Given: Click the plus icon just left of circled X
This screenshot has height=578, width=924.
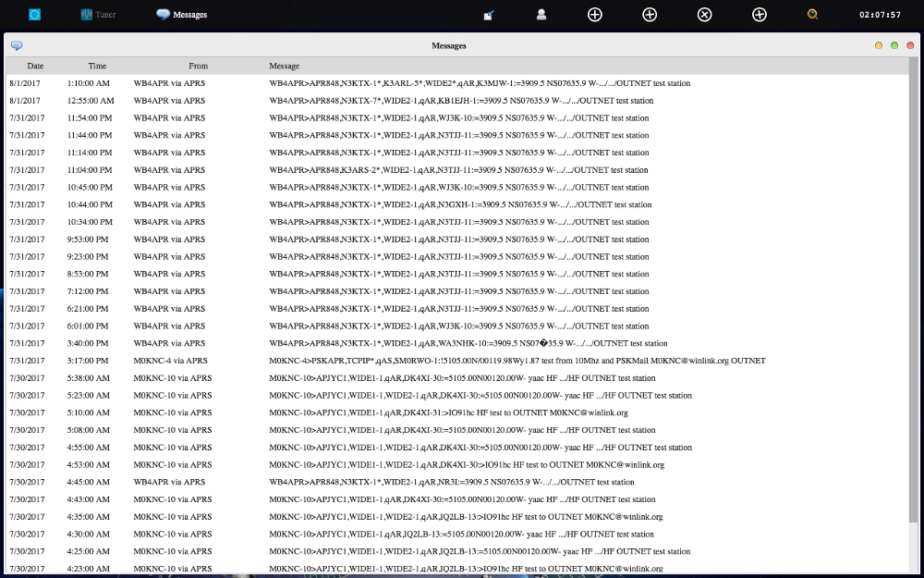Looking at the screenshot, I should tap(650, 15).
